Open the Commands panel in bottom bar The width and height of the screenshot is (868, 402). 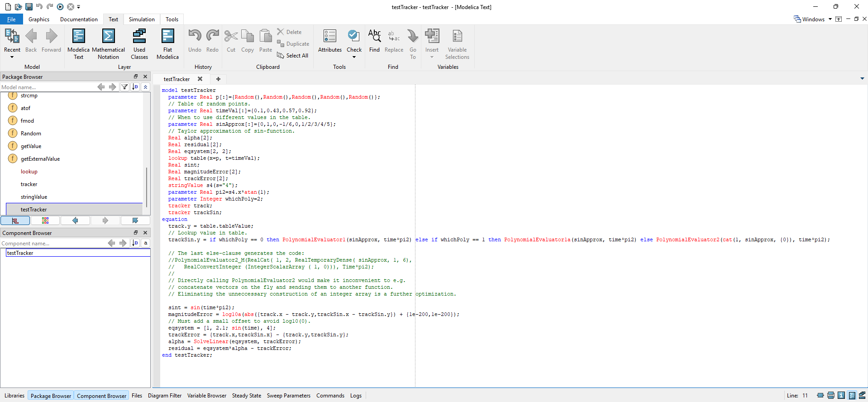(x=330, y=396)
